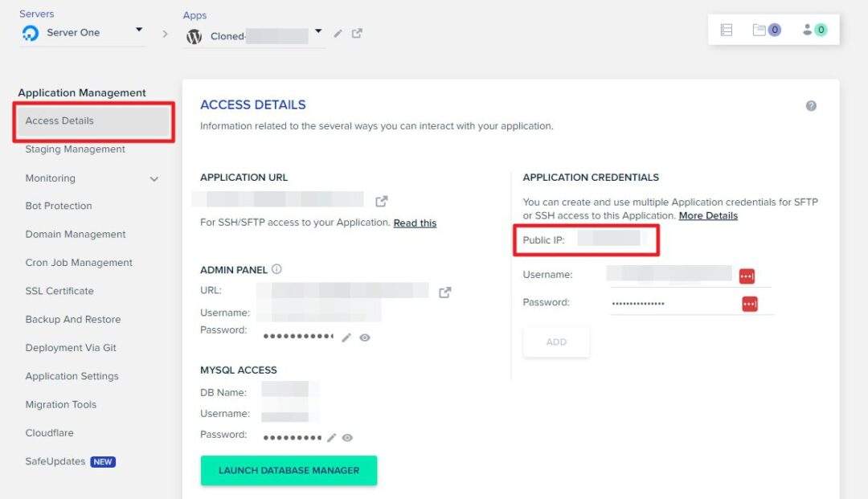Edit the app name pencil icon

point(338,34)
